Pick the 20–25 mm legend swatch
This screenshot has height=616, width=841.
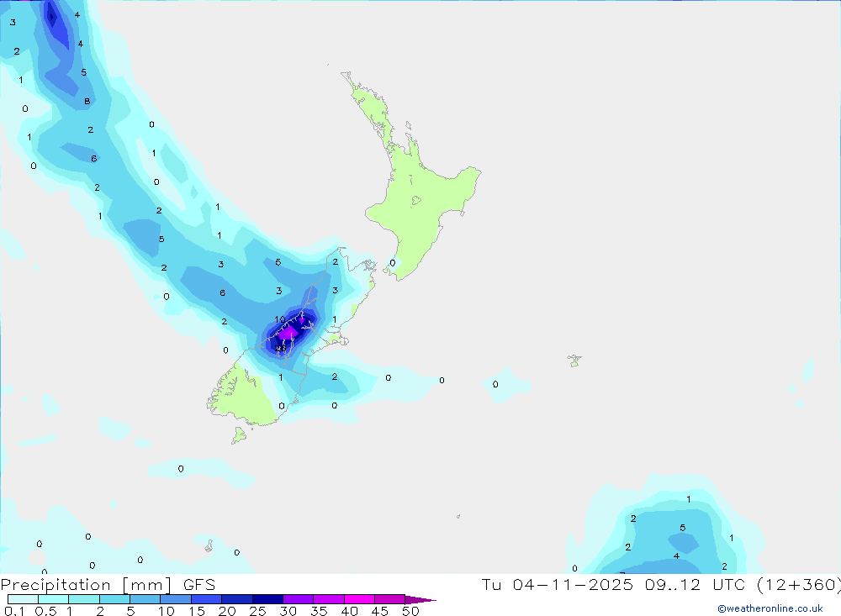coord(236,599)
